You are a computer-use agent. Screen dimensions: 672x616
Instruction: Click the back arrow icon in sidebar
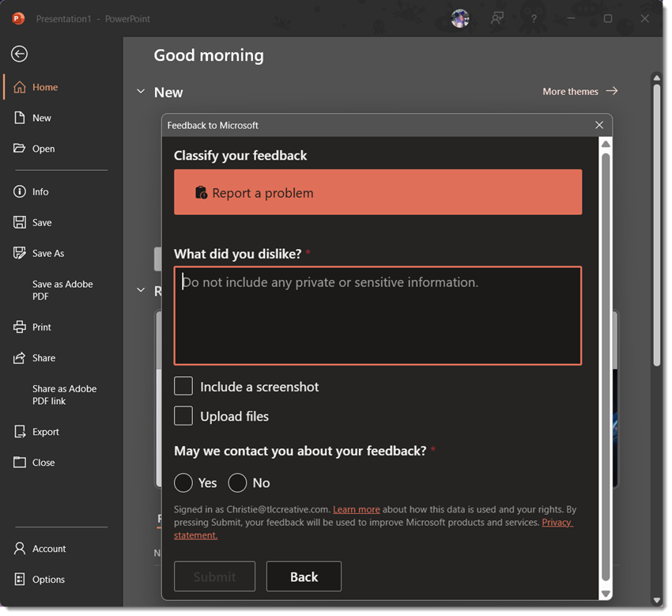point(20,54)
